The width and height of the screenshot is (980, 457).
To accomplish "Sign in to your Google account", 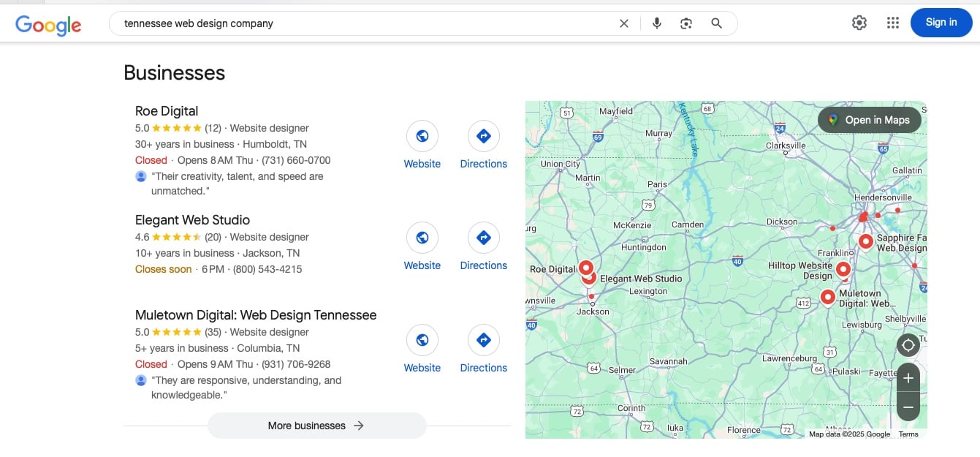I will tap(941, 22).
